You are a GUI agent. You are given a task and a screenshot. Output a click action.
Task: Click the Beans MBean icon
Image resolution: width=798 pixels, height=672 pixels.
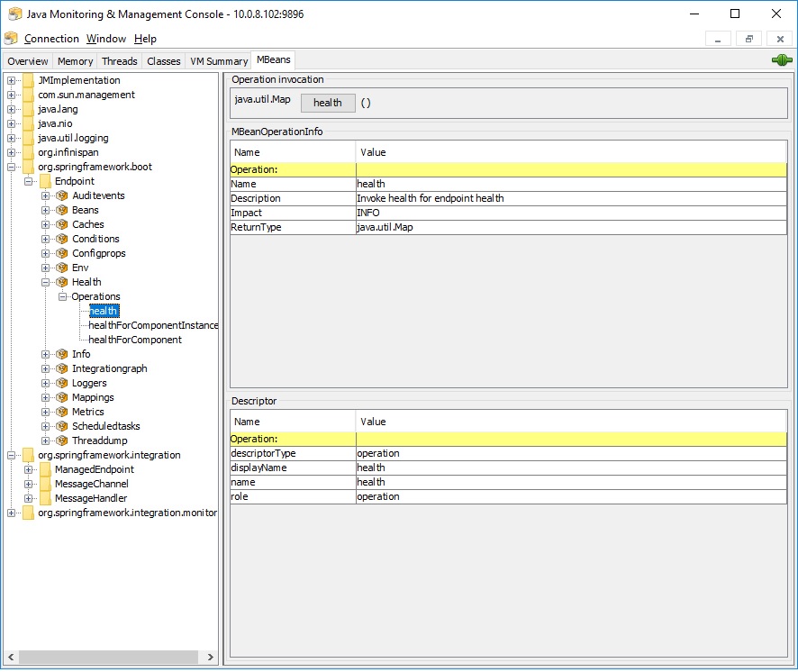62,210
